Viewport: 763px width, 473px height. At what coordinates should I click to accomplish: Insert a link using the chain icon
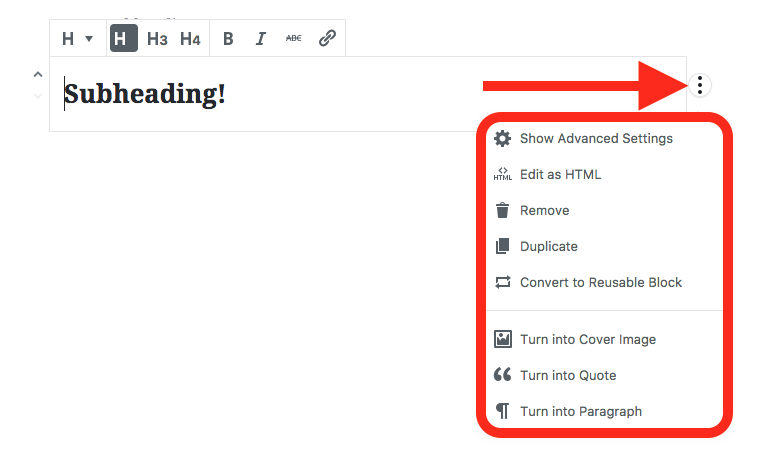point(327,39)
